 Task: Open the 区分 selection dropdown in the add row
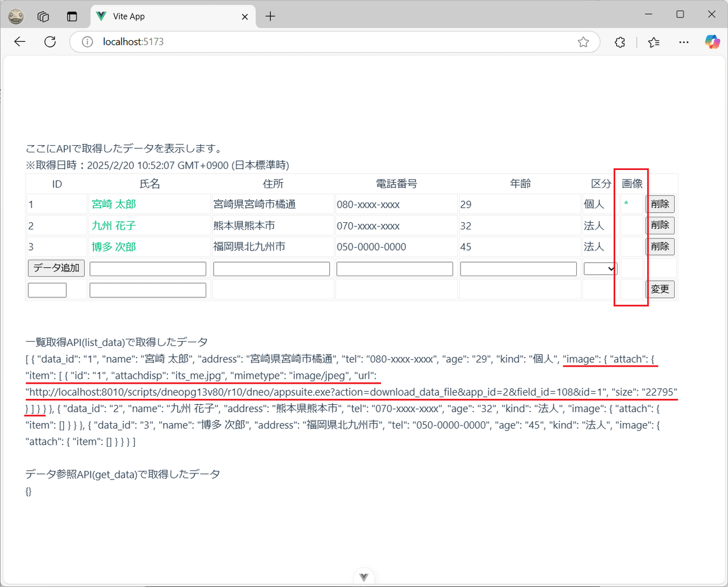click(x=600, y=268)
